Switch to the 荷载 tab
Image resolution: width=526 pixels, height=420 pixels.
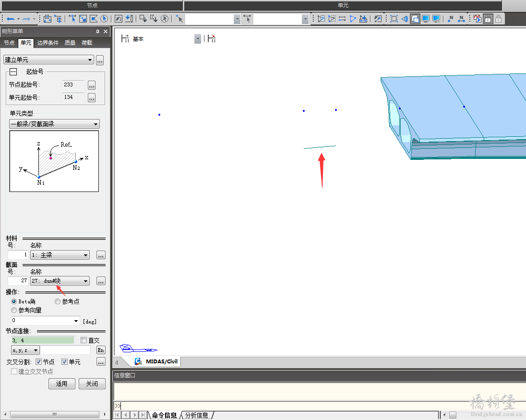pos(87,43)
